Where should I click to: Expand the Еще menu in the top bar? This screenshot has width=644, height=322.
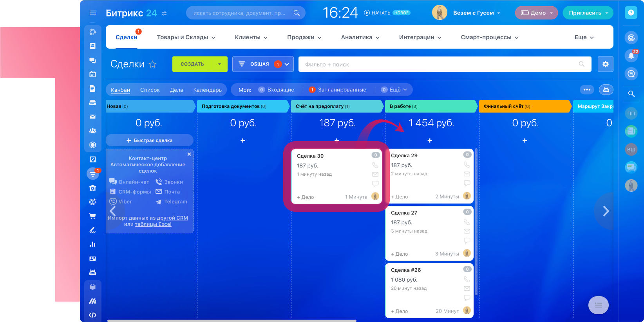(x=584, y=37)
